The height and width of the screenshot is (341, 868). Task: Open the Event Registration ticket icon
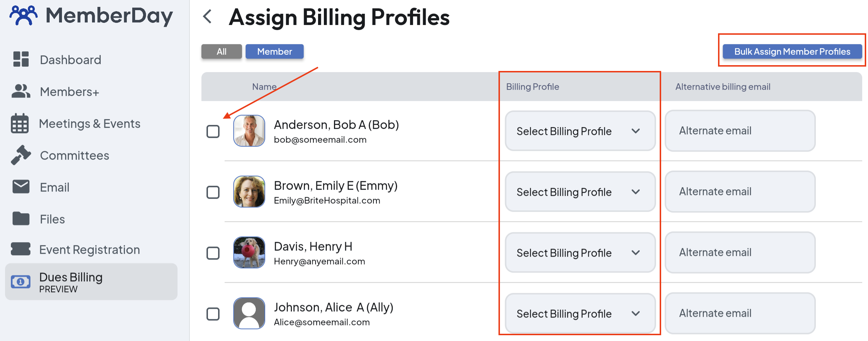pyautogui.click(x=21, y=249)
